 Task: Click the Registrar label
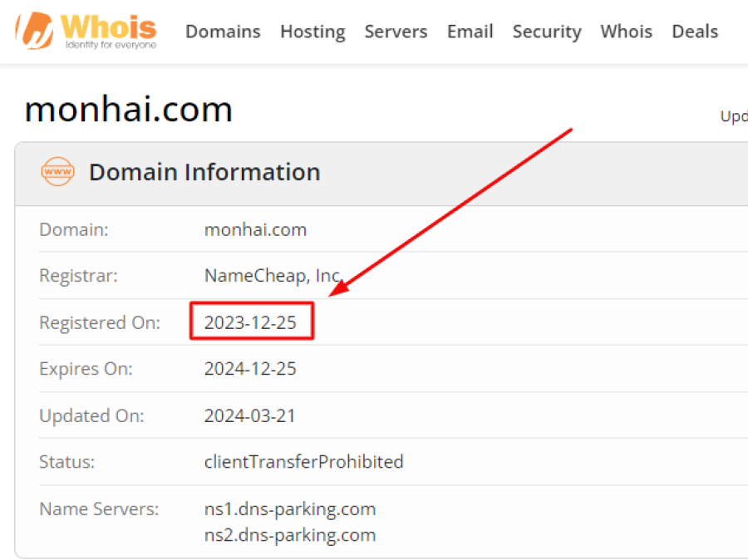click(x=78, y=276)
